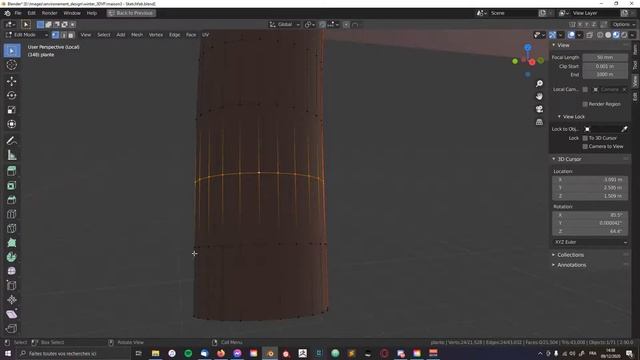This screenshot has width=640, height=360.
Task: Select the Transform tool
Action: click(11, 124)
